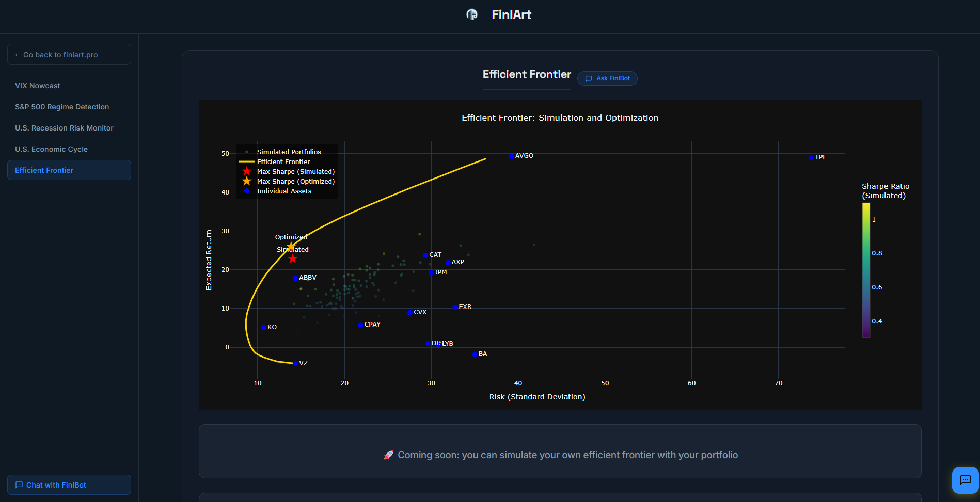Click the FinIArt header title
Image resolution: width=980 pixels, height=502 pixels.
(511, 15)
